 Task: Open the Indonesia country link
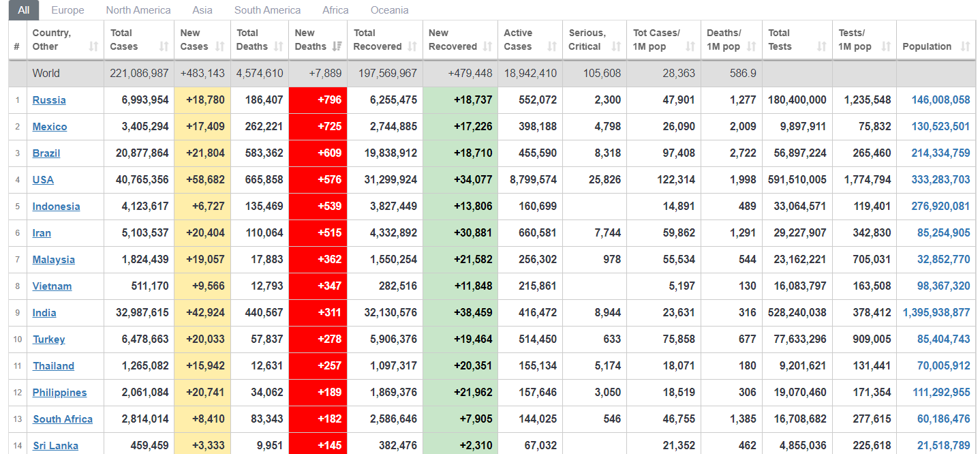pos(57,207)
